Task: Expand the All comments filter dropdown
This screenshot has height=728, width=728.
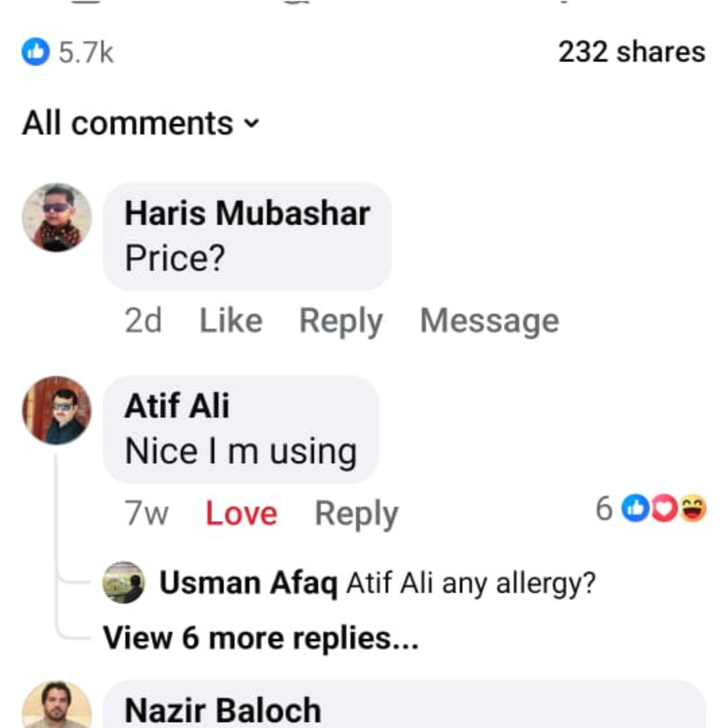Action: (140, 124)
